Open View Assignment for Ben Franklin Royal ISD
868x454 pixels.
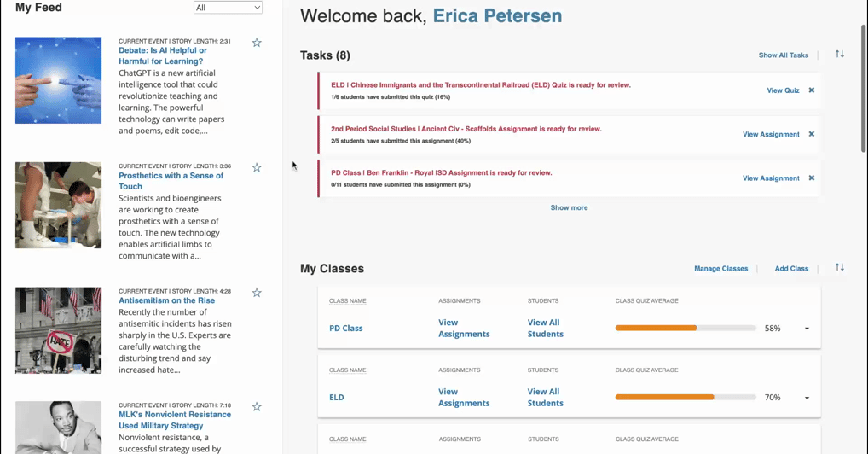tap(771, 178)
